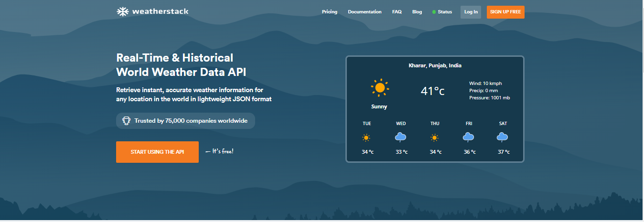Viewport: 644px width, 222px height.
Task: Click the trophy icon beside Trusted text
Action: pyautogui.click(x=127, y=121)
